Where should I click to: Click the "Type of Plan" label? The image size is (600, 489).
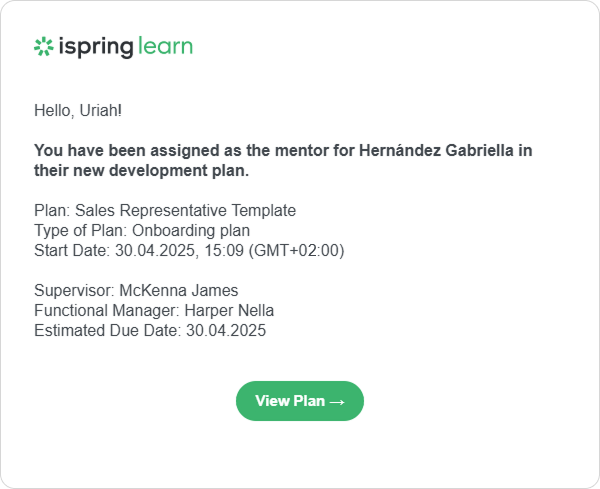pos(80,231)
